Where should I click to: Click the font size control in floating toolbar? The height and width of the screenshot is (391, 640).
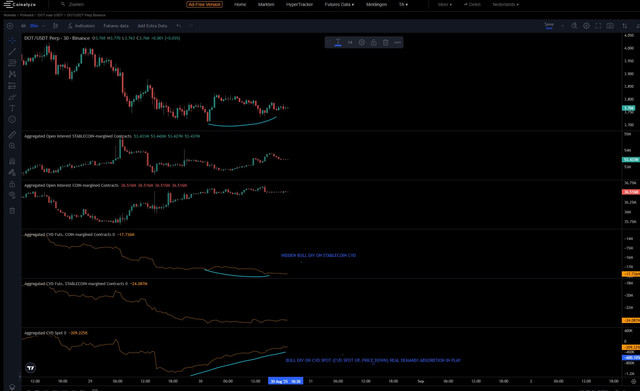[350, 42]
